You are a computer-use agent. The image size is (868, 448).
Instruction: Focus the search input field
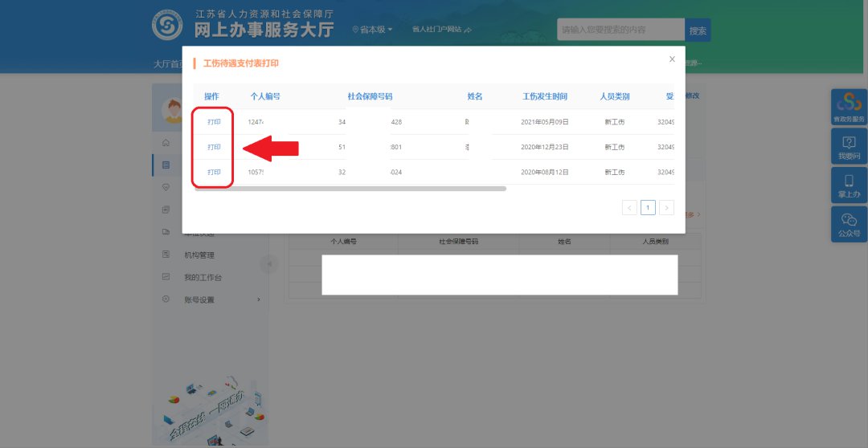[x=620, y=31]
